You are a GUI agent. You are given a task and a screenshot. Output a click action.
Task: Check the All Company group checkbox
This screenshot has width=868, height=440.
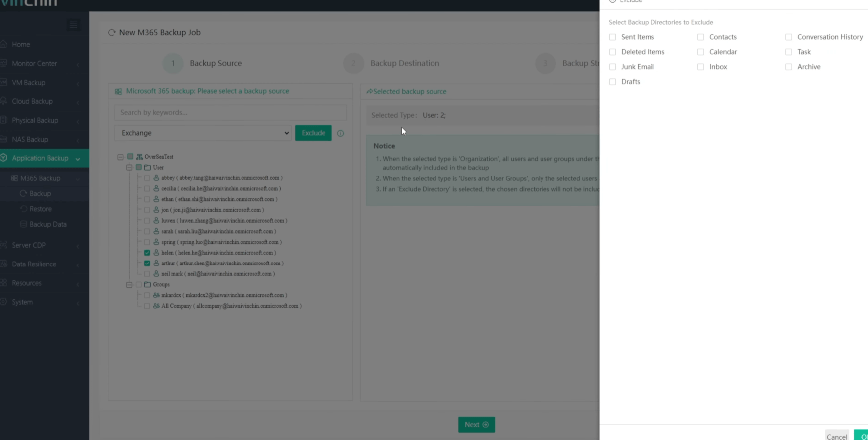point(147,306)
